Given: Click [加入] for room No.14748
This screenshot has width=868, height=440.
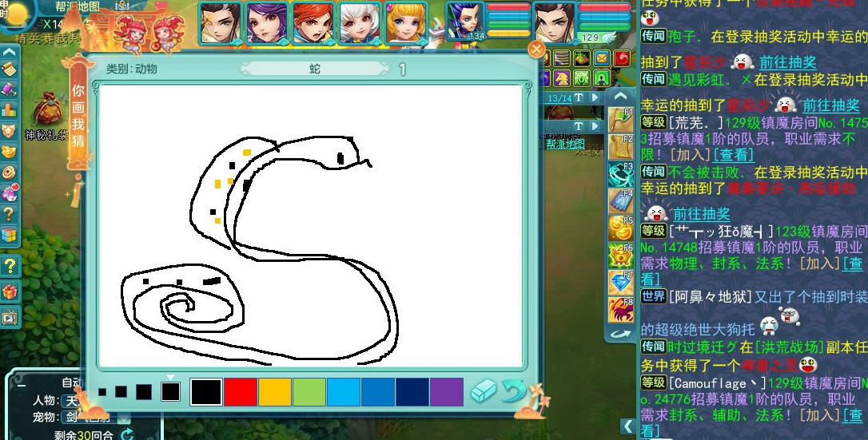Looking at the screenshot, I should click(x=820, y=264).
